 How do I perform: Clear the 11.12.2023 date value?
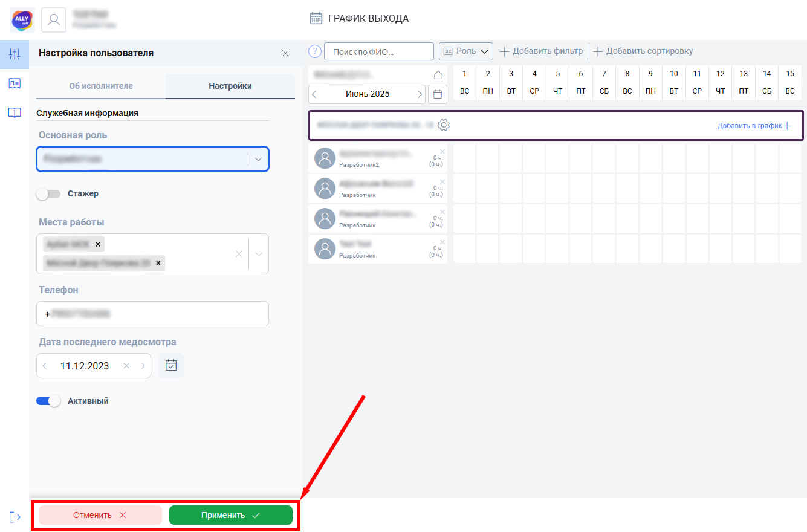(x=126, y=366)
